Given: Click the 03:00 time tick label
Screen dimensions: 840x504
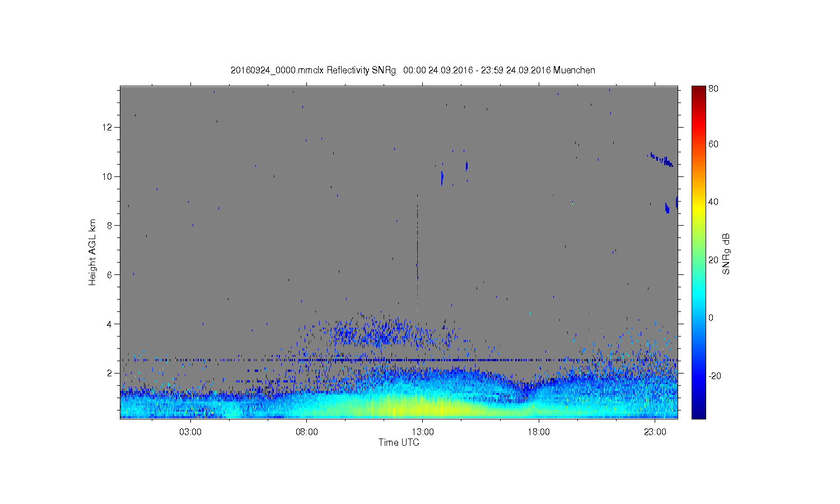Looking at the screenshot, I should [x=190, y=432].
